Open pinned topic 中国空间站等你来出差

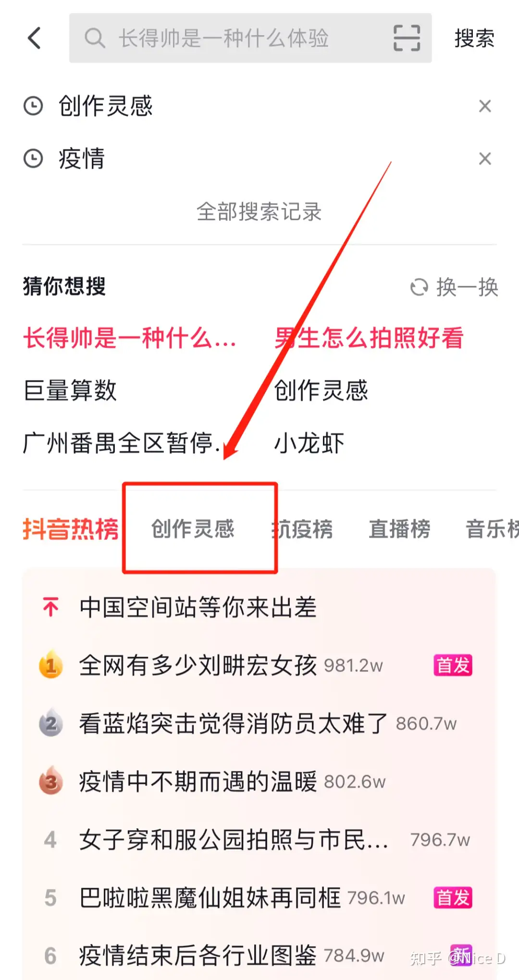(198, 607)
